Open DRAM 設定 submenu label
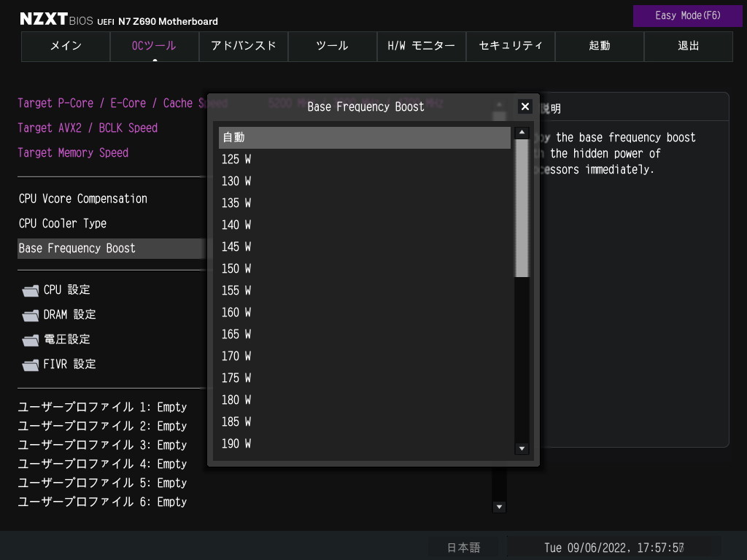The image size is (747, 560). tap(69, 315)
